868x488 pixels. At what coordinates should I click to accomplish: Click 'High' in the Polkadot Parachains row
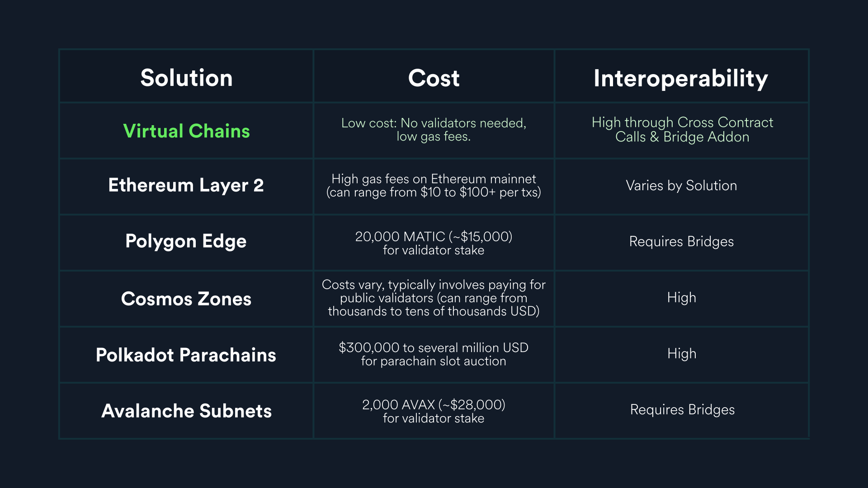[x=682, y=354]
